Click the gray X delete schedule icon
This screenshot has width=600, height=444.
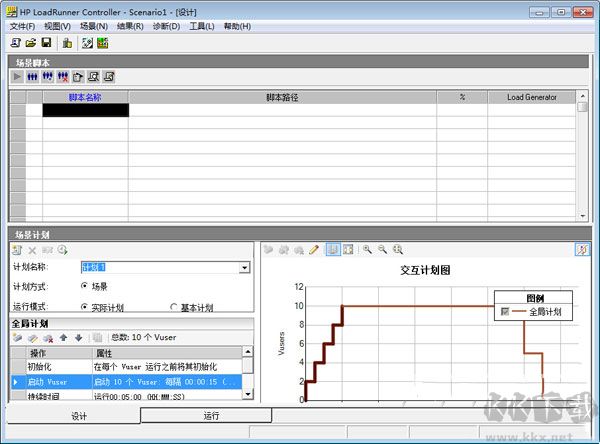coord(32,250)
